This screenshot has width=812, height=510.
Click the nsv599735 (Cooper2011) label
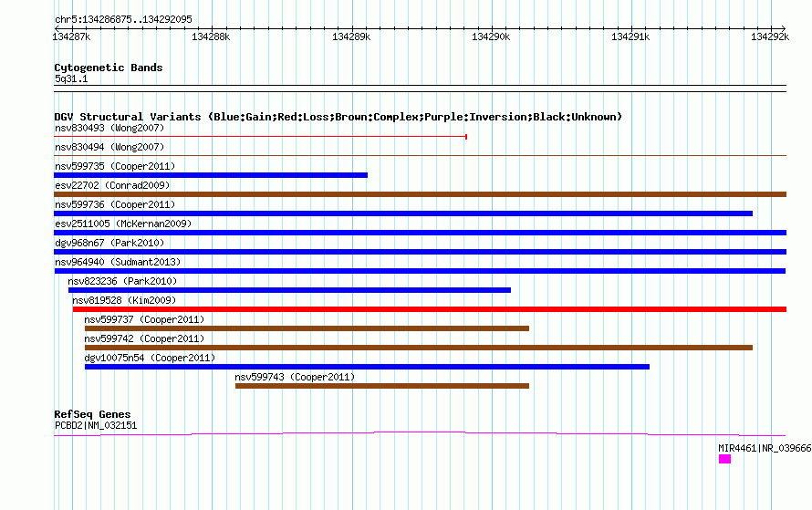point(115,166)
